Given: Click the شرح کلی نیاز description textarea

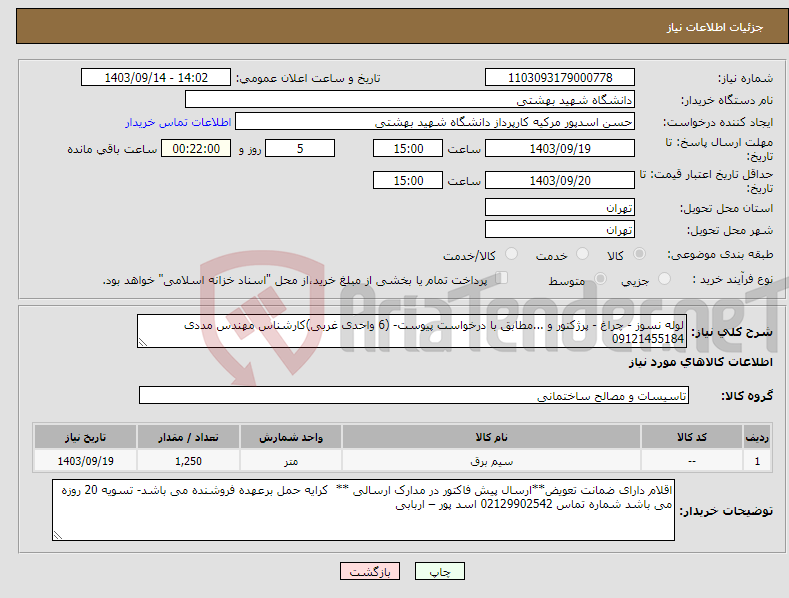Looking at the screenshot, I should point(412,331).
